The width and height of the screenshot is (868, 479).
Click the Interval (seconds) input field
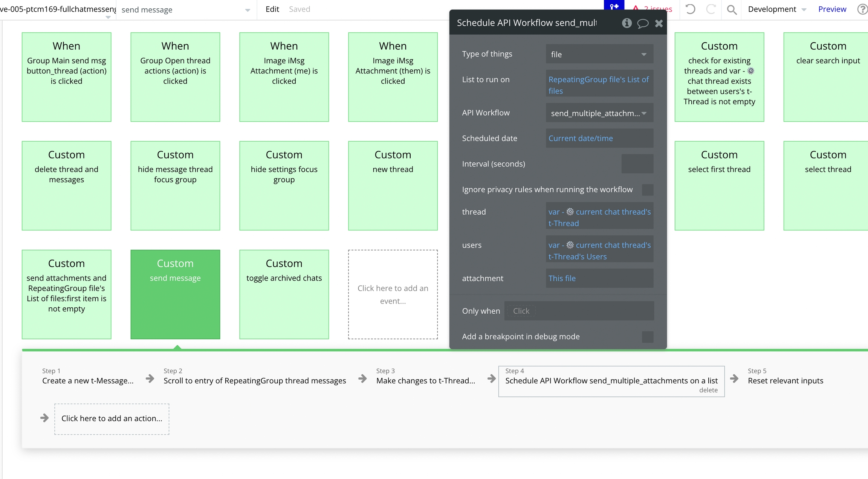(637, 164)
